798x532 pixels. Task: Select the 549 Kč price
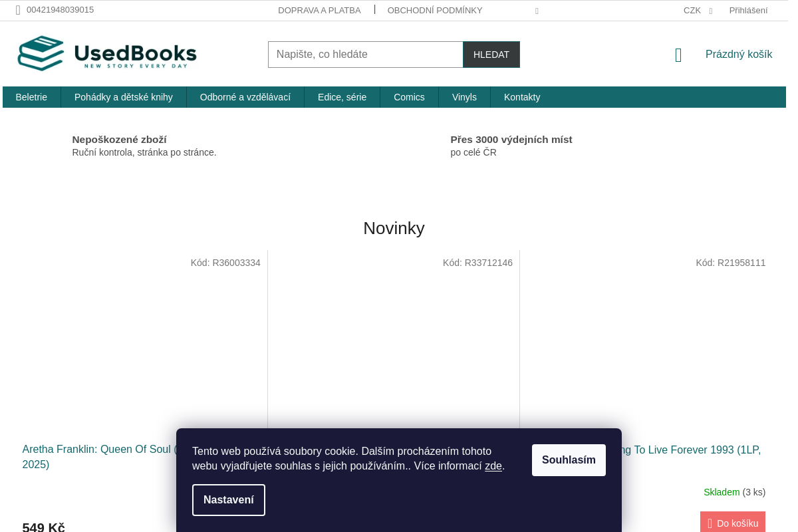tap(44, 527)
